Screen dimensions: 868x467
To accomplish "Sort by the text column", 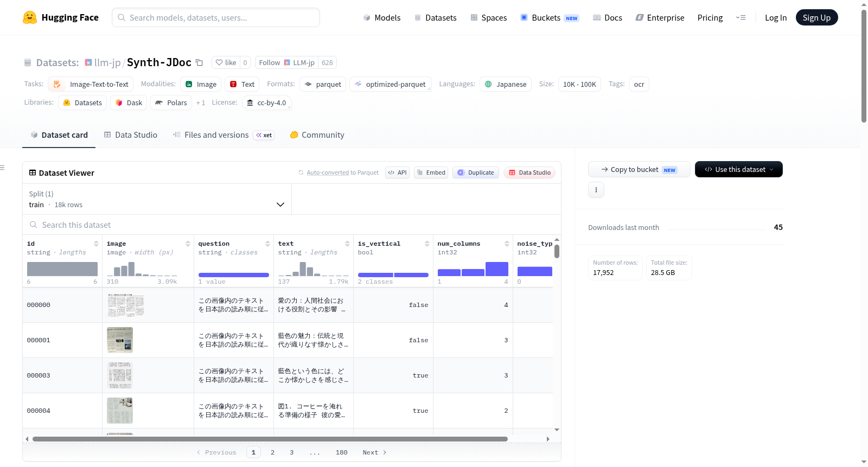I will [x=347, y=244].
